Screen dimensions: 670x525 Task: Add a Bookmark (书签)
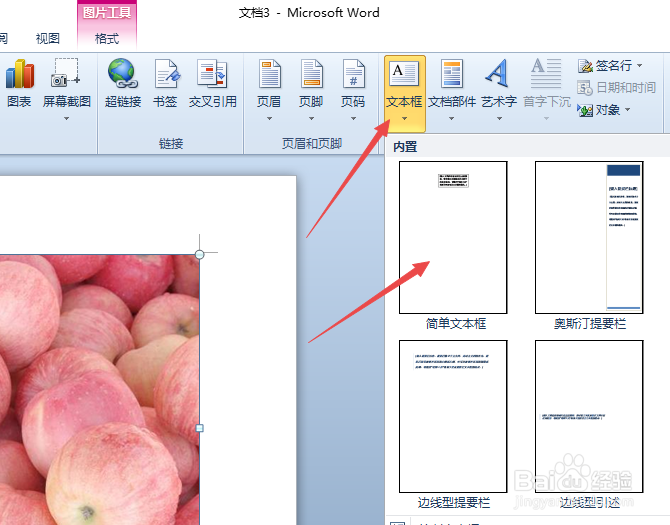(x=165, y=83)
